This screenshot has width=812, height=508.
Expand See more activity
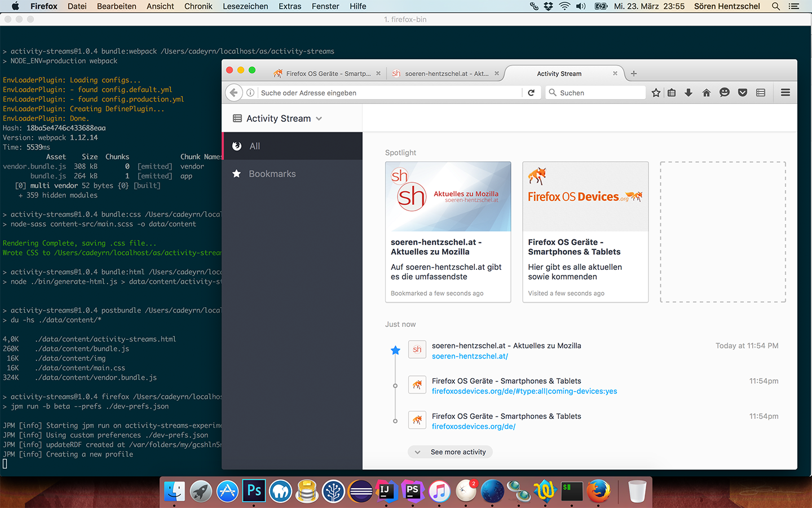(450, 452)
